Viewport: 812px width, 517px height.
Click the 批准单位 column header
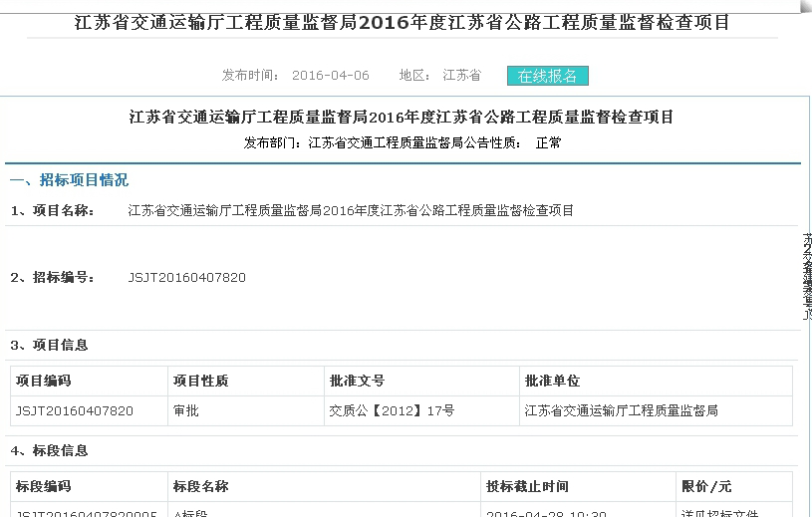(552, 381)
